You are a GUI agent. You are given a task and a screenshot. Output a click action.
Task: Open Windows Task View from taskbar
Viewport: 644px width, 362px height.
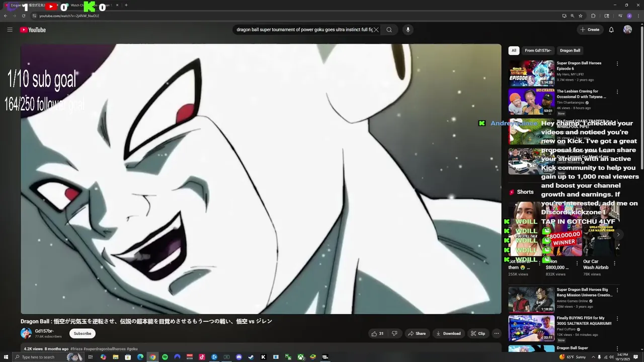point(91,357)
